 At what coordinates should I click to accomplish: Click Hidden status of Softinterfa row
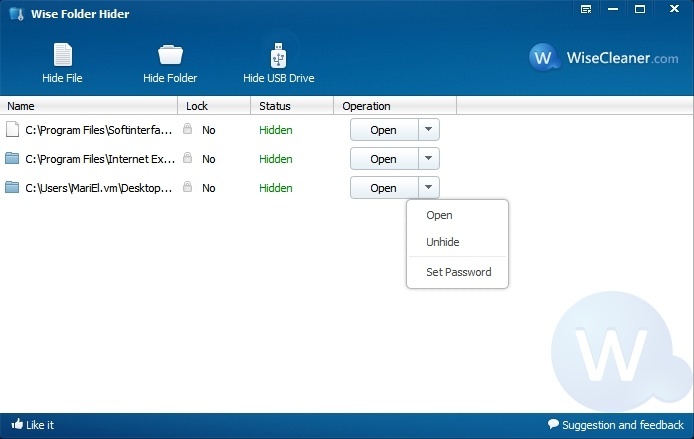point(276,130)
